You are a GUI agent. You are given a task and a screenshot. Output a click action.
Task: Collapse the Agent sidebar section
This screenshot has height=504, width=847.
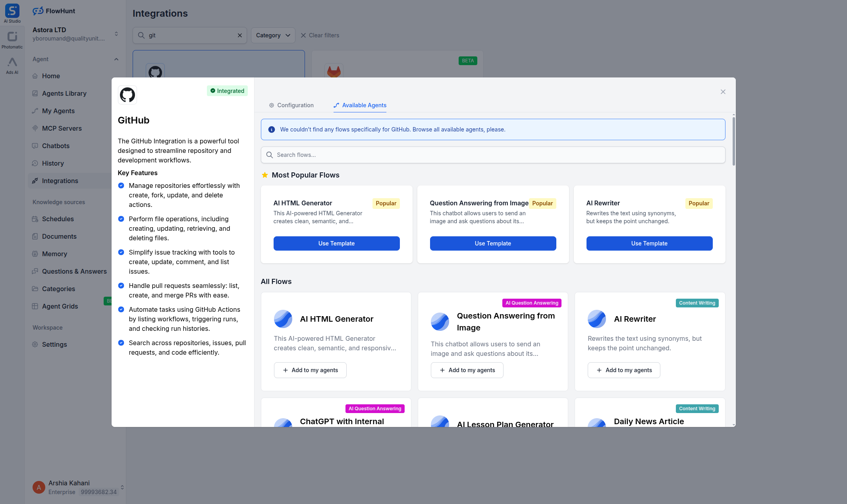tap(116, 59)
